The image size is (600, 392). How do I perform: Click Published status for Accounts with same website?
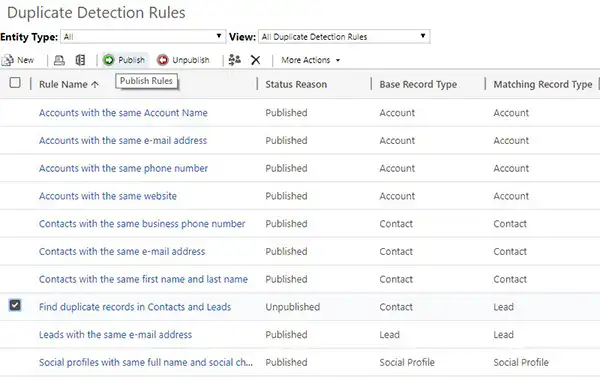point(286,196)
